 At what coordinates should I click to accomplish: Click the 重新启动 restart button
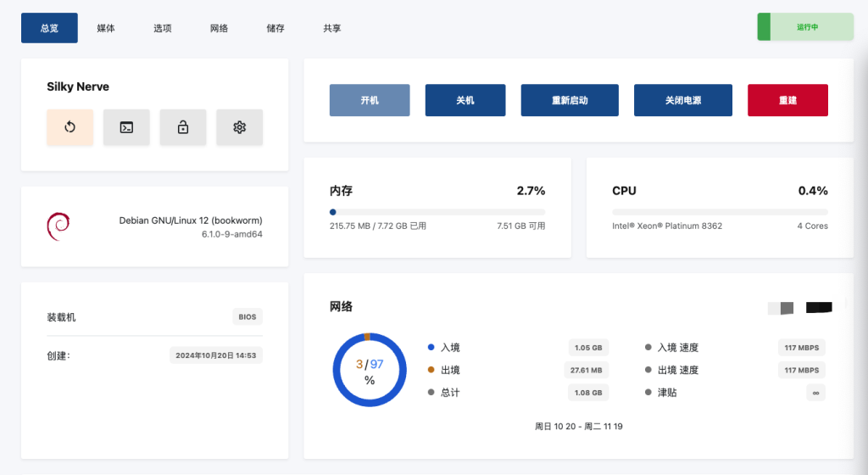tap(569, 100)
